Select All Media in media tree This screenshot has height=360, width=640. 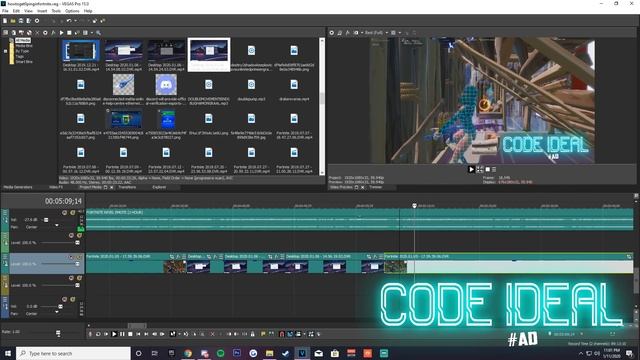23,40
